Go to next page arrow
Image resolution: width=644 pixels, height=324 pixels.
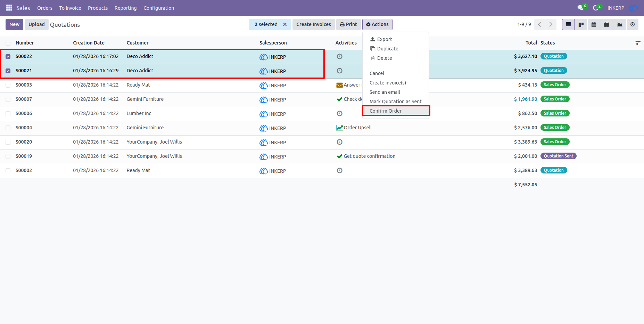(551, 24)
